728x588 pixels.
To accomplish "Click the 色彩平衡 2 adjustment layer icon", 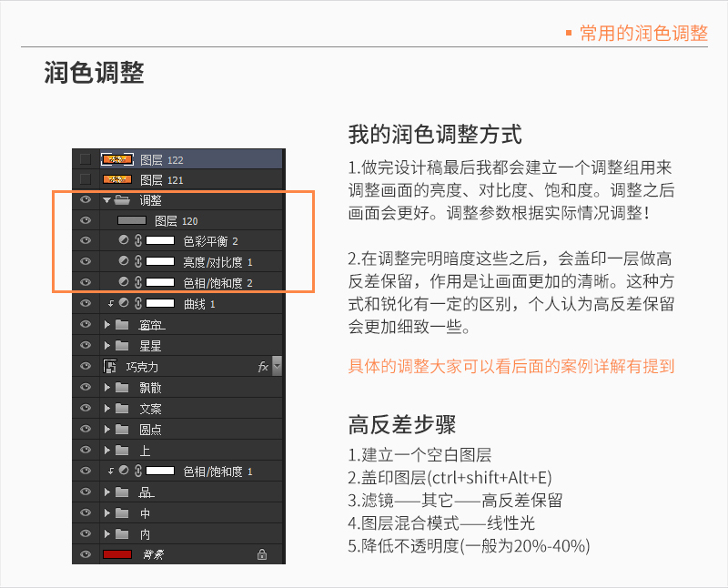I will pos(124,241).
